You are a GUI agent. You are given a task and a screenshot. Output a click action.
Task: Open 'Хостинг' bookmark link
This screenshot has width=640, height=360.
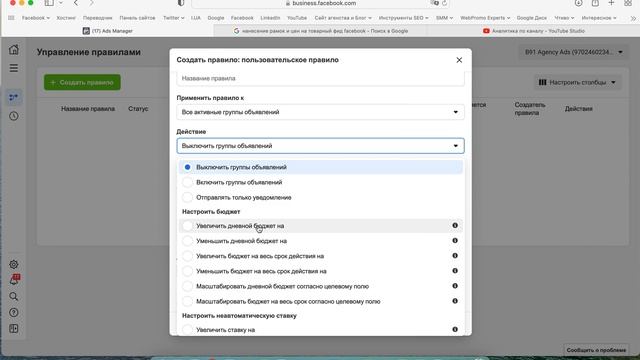pyautogui.click(x=66, y=18)
